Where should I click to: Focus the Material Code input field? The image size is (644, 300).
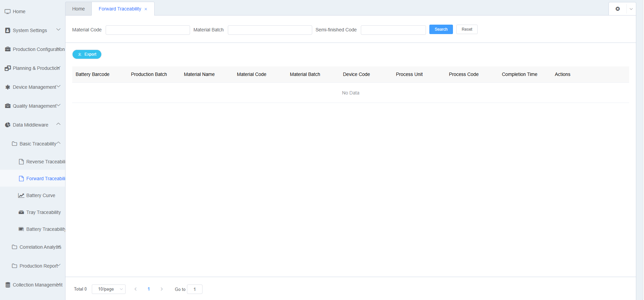(x=148, y=30)
